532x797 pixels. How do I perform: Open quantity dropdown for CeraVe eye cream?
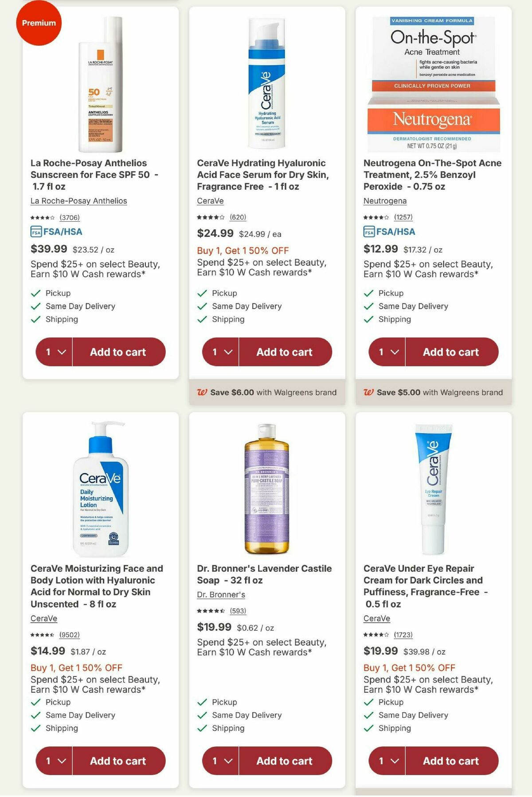[386, 761]
